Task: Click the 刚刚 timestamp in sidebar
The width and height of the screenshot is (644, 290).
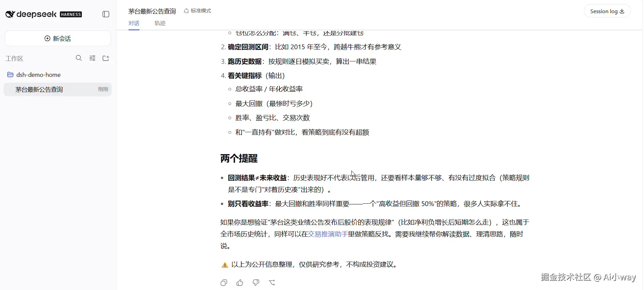Action: 103,89
